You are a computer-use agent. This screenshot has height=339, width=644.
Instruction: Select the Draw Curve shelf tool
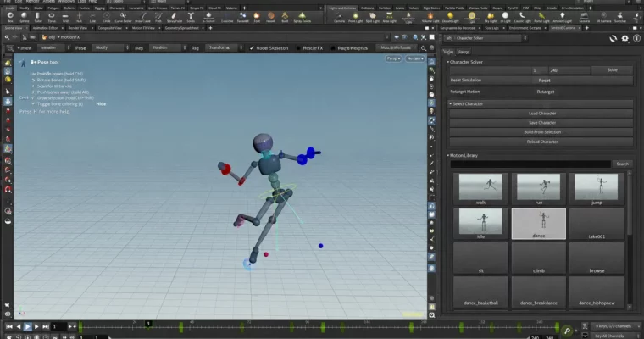[x=142, y=17]
